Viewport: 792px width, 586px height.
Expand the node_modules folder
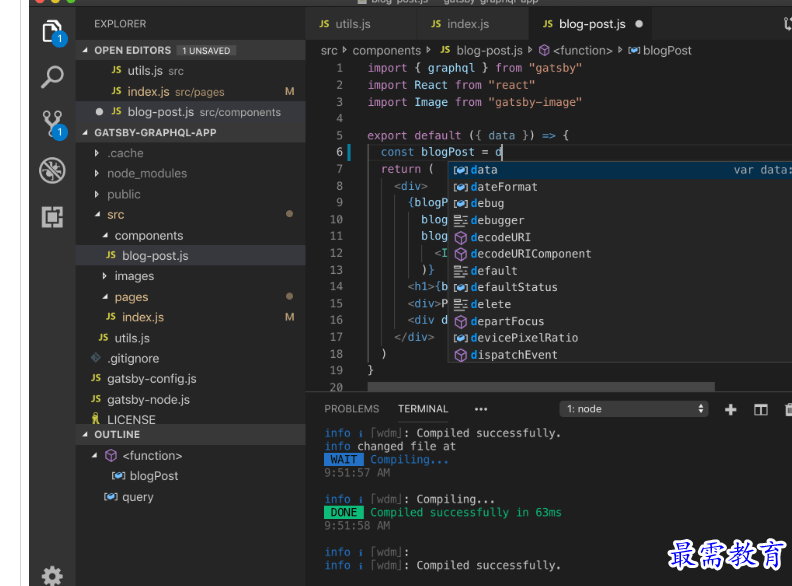click(x=96, y=173)
